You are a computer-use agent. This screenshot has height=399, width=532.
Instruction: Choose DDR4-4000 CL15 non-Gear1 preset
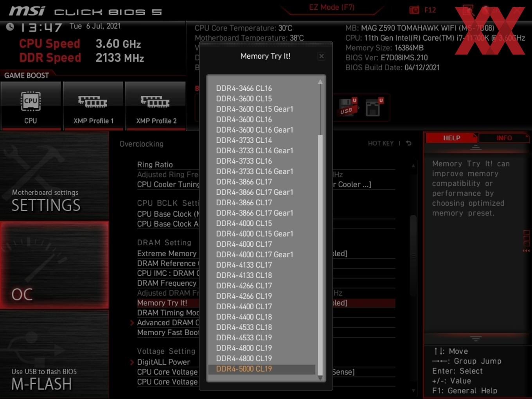pos(244,223)
